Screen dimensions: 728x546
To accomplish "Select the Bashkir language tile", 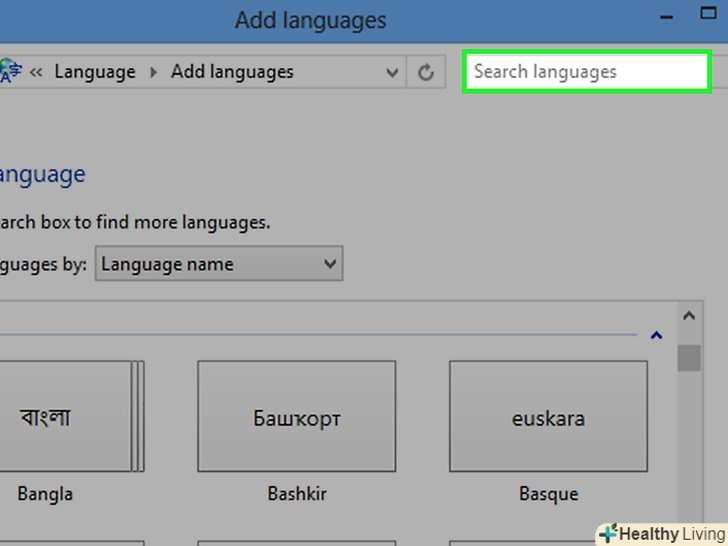I will 297,416.
